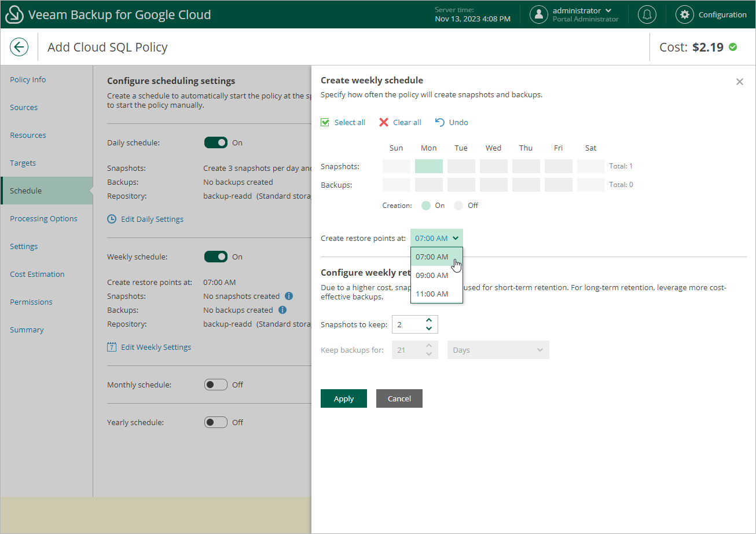Open the Days retention unit dropdown

point(498,350)
